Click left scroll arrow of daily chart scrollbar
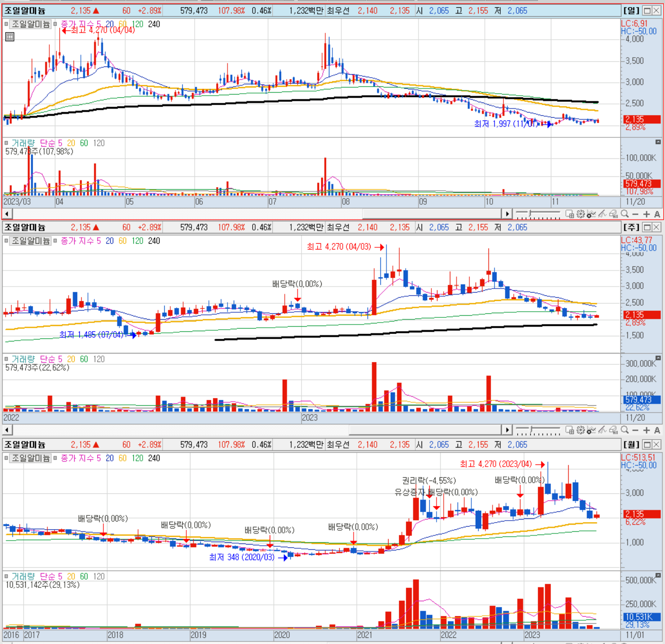This screenshot has width=665, height=644. click(7, 213)
